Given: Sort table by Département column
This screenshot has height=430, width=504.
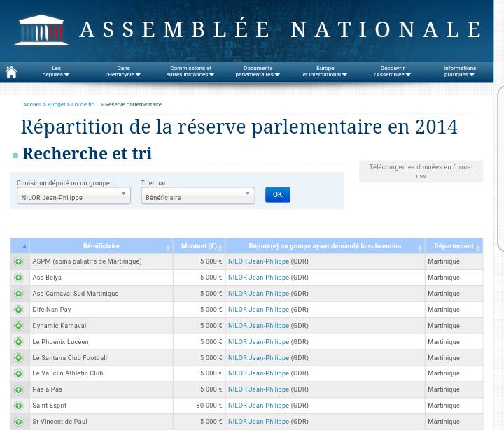Looking at the screenshot, I should tap(454, 246).
